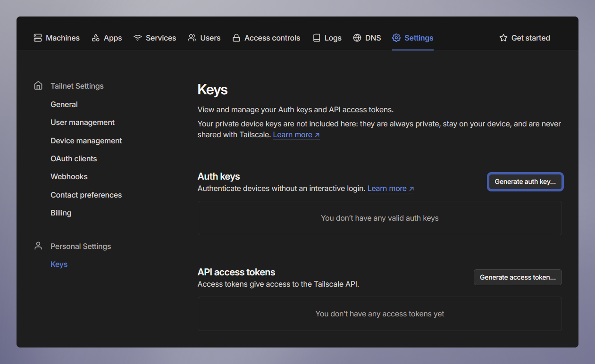This screenshot has height=364, width=595.
Task: Click the Settings gear icon
Action: (396, 38)
